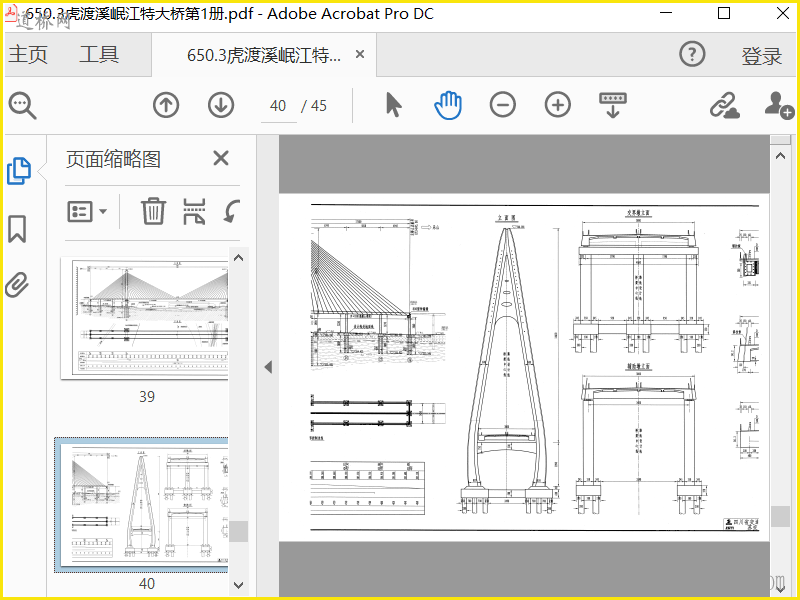The height and width of the screenshot is (600, 800).
Task: Select the 650.3虎渡溪岷江特... document tab
Action: point(264,55)
